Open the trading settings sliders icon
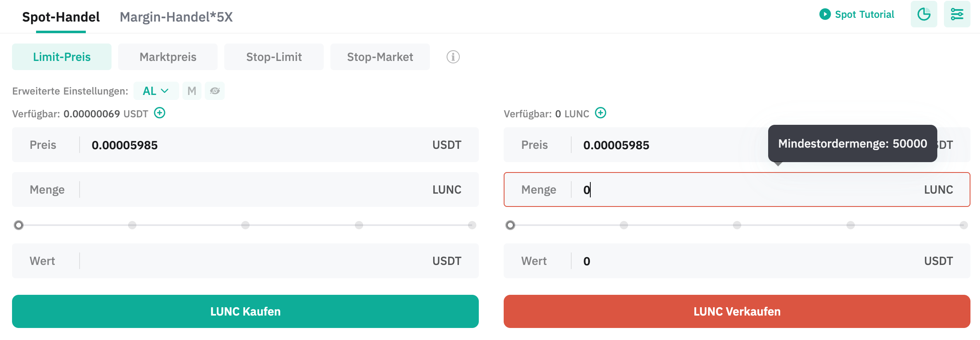Viewport: 980px width, 340px height. pos(957,15)
